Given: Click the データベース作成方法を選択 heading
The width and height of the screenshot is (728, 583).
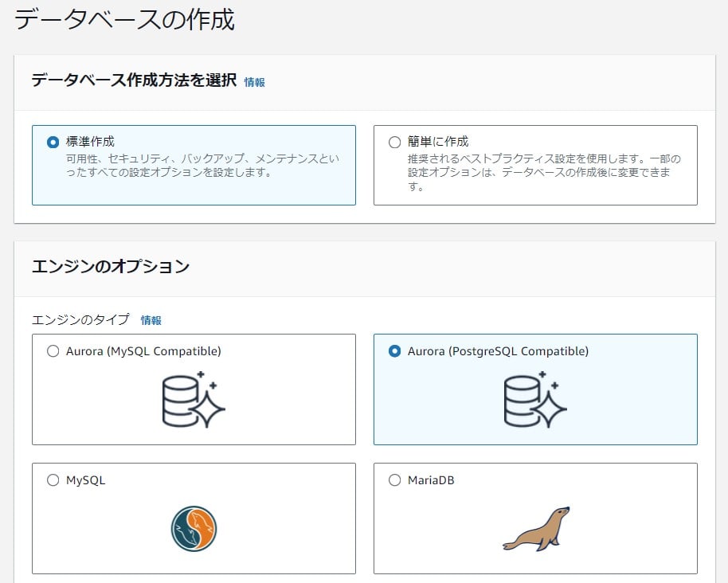Looking at the screenshot, I should point(134,80).
